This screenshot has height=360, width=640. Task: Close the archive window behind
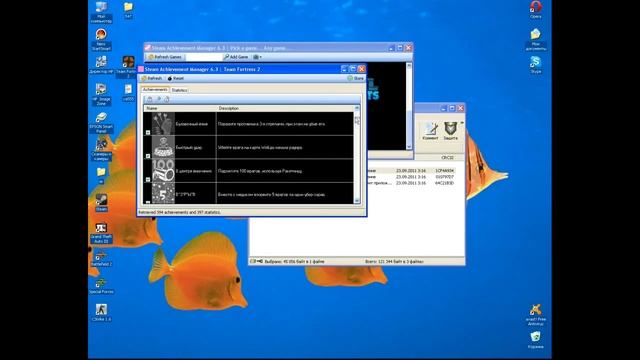[x=460, y=108]
